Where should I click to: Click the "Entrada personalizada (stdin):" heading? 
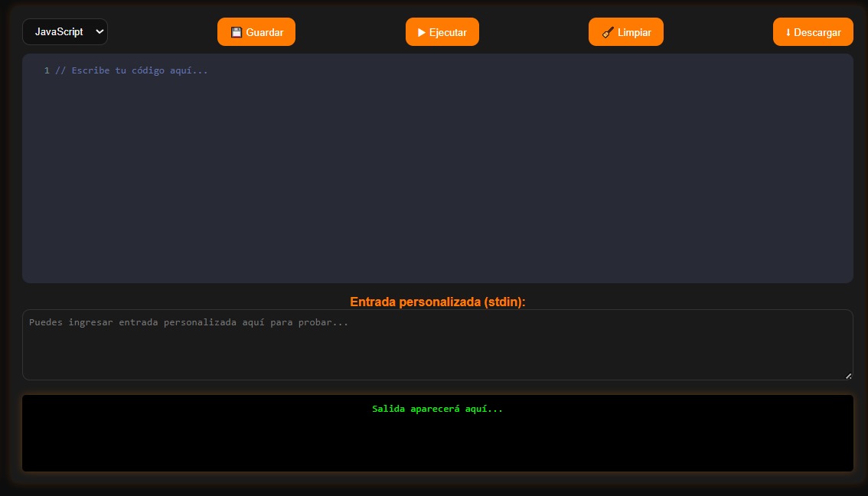(x=437, y=302)
